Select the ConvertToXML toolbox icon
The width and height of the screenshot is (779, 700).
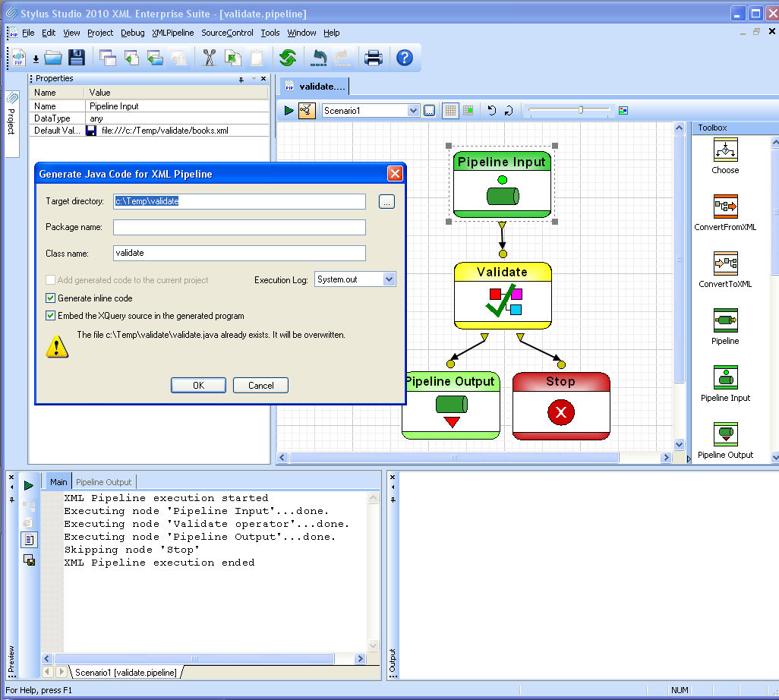point(725,264)
